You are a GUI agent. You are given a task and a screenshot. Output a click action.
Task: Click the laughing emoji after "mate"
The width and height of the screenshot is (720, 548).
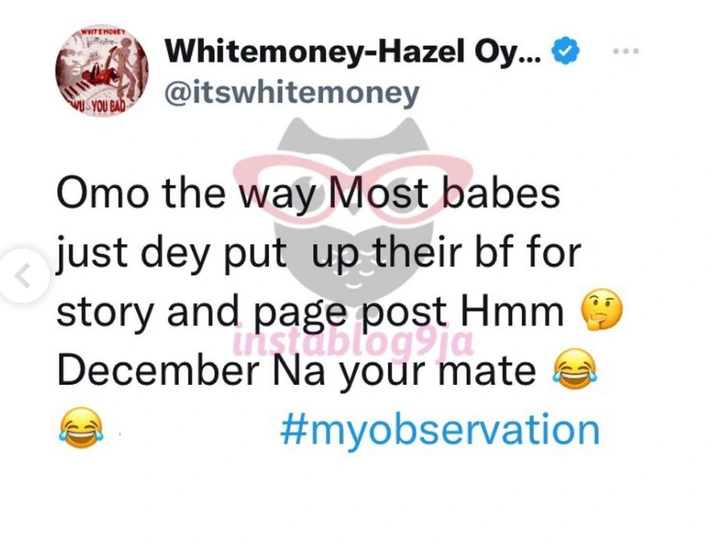575,369
